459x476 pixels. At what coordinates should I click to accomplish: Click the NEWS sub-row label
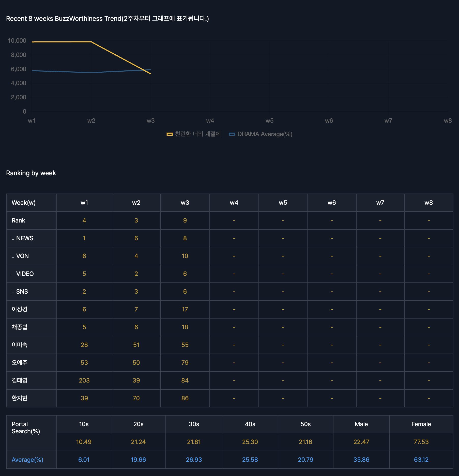coord(25,238)
